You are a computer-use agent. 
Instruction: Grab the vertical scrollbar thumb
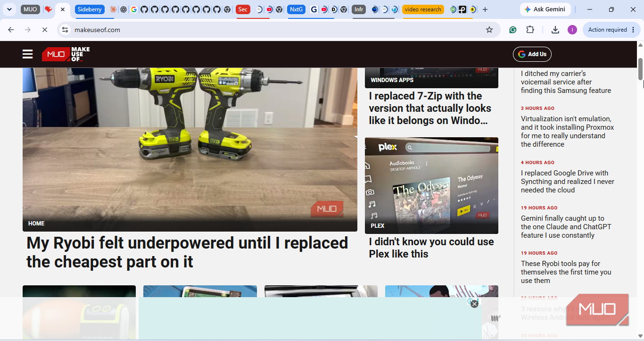[640, 69]
